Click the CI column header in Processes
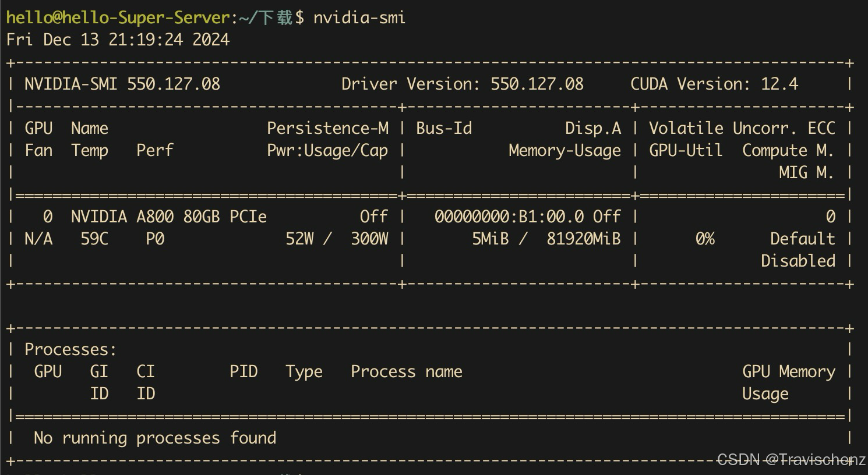868x475 pixels. pos(146,371)
